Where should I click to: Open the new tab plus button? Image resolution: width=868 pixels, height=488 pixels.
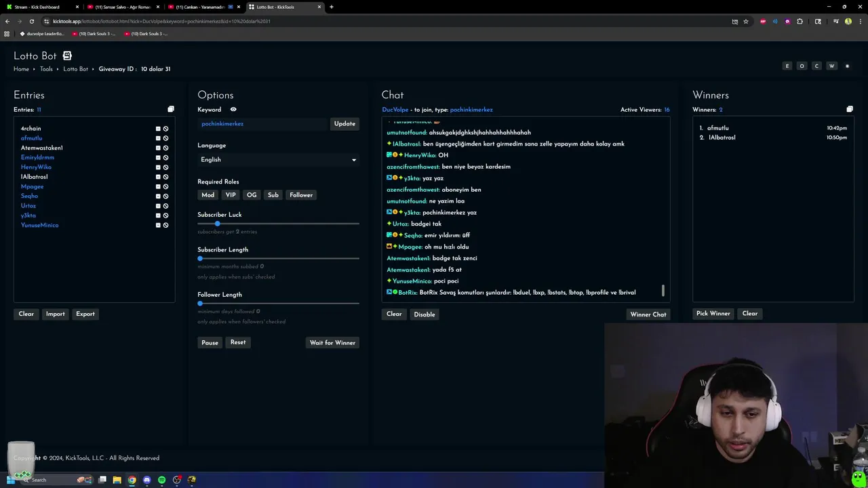point(331,7)
